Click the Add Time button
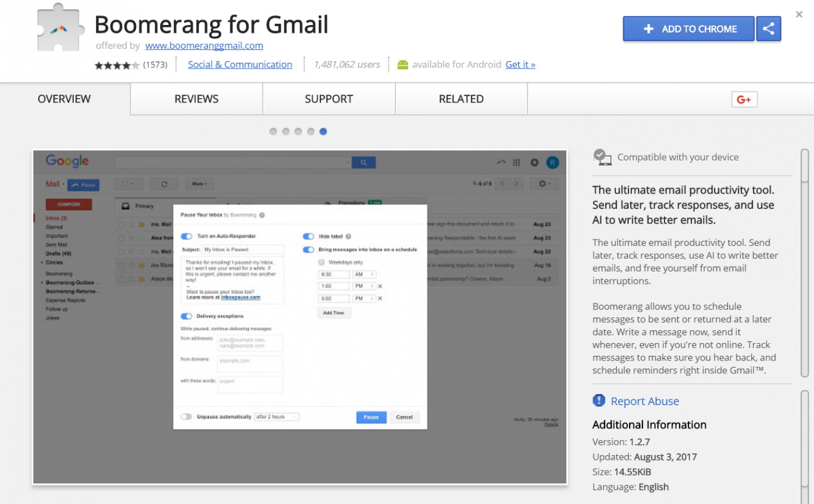 coord(334,313)
